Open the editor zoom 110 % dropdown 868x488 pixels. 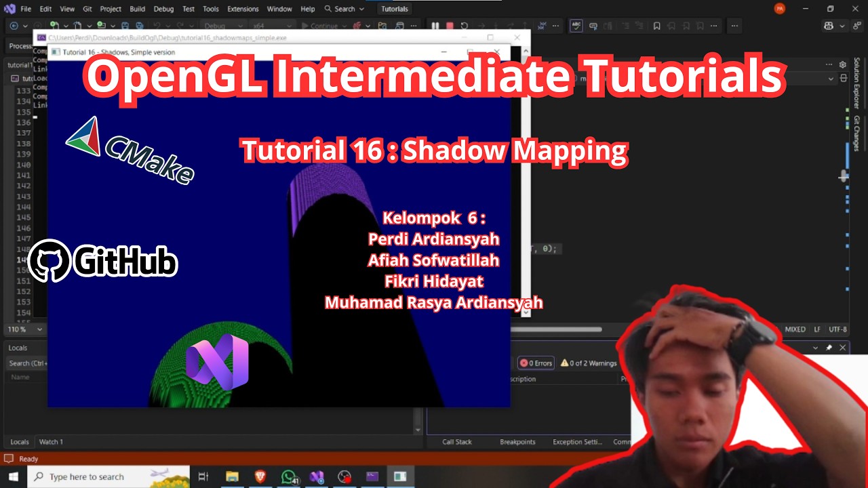[x=24, y=329]
